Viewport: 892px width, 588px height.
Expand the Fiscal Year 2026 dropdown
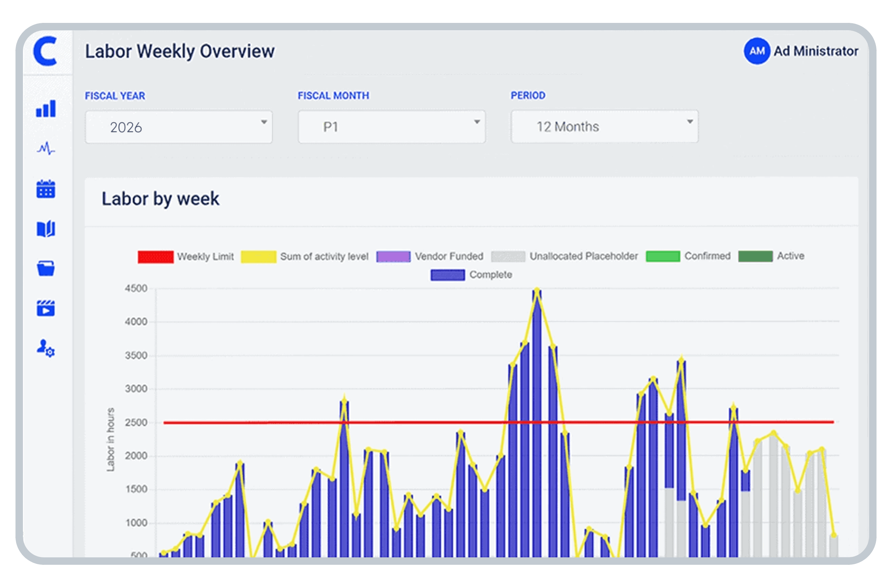pos(179,127)
